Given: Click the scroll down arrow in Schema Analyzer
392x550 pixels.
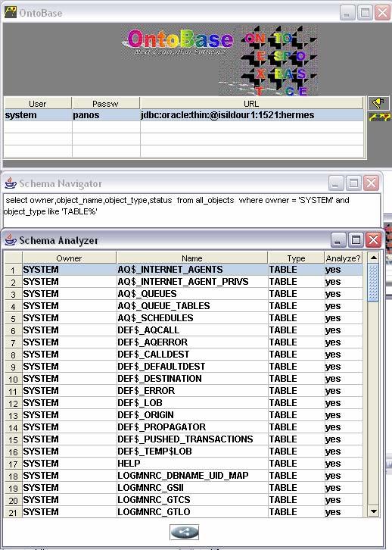Looking at the screenshot, I should tap(373, 511).
